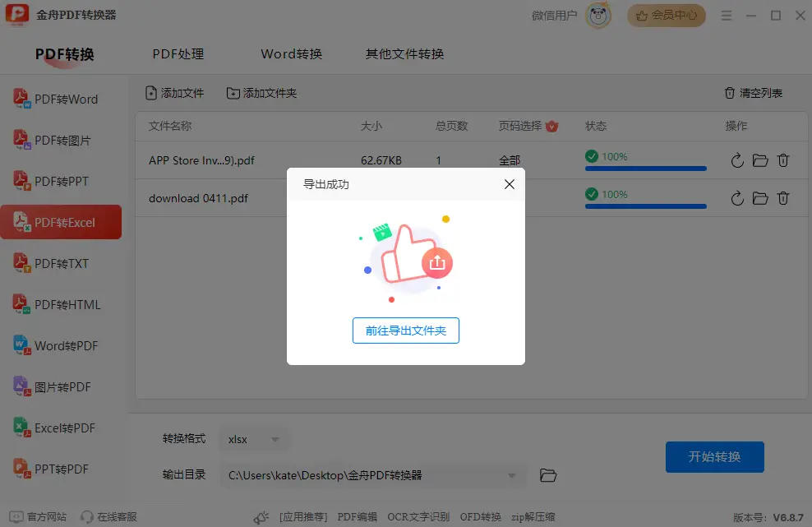Image resolution: width=812 pixels, height=527 pixels.
Task: Click 添加文件夹 to add a folder
Action: click(x=261, y=93)
